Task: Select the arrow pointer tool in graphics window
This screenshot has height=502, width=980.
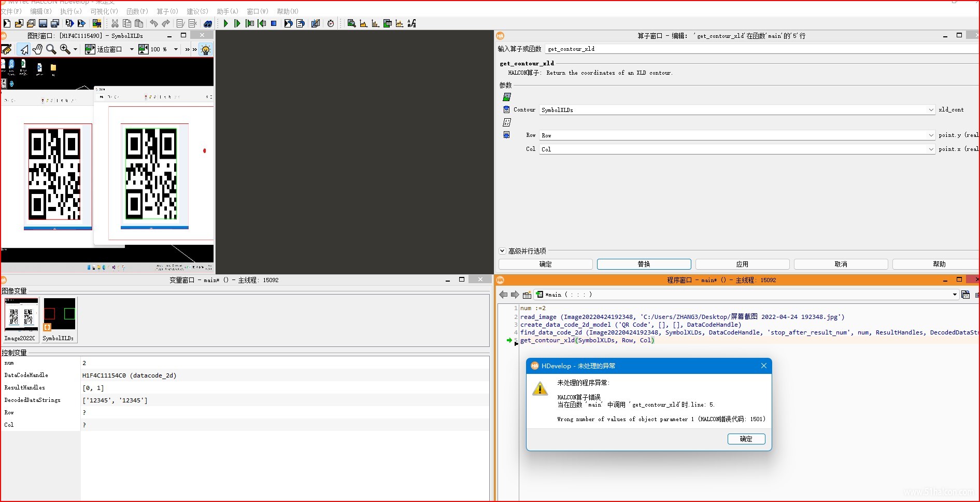Action: click(x=24, y=49)
